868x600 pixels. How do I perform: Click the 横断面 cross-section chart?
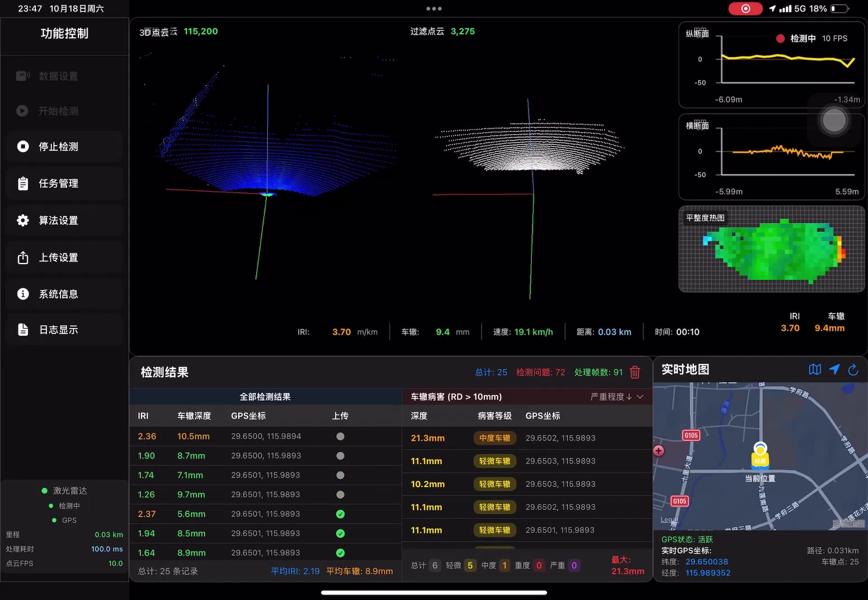(772, 157)
